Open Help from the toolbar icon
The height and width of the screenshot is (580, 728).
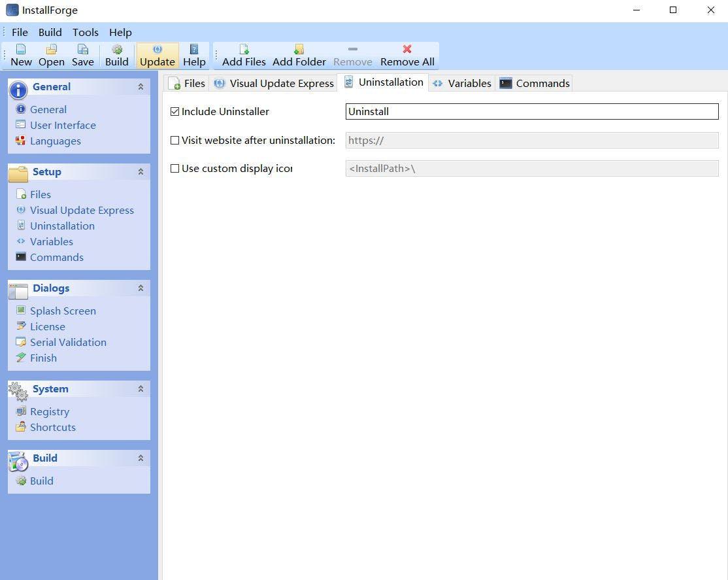[194, 55]
